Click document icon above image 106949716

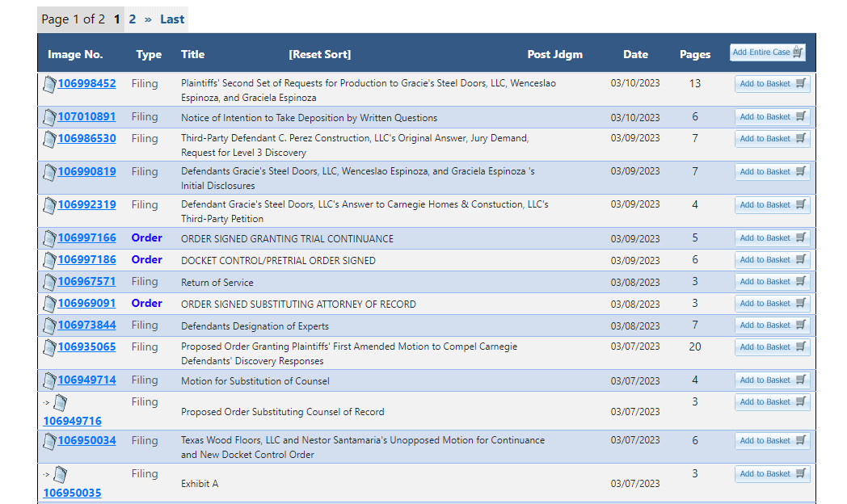pos(61,402)
